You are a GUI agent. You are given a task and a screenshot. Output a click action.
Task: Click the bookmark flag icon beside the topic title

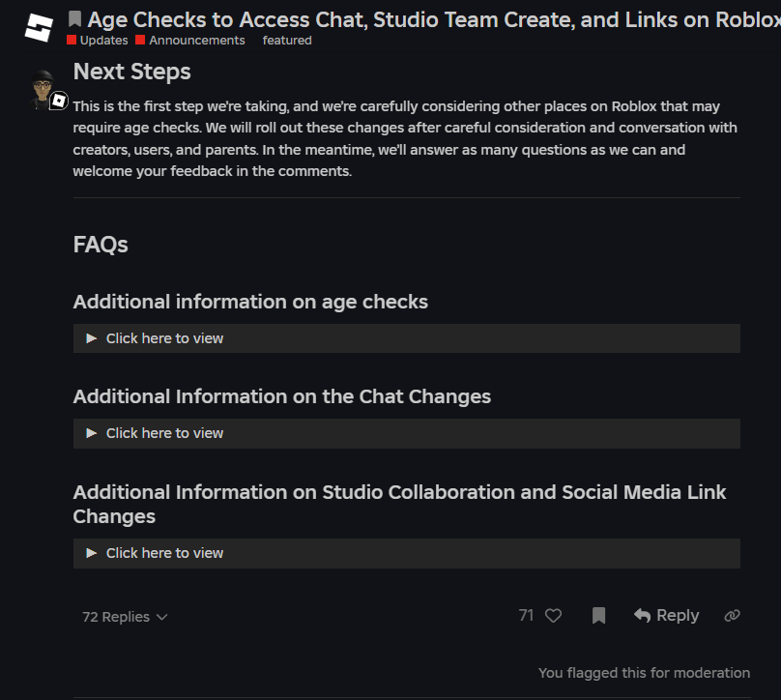click(x=75, y=18)
